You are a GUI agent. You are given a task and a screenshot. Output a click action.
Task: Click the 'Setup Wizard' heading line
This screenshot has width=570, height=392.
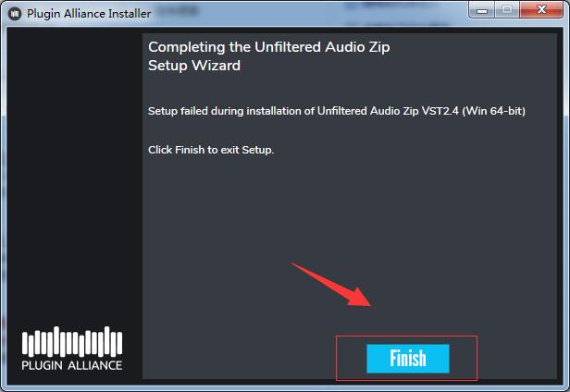[194, 66]
